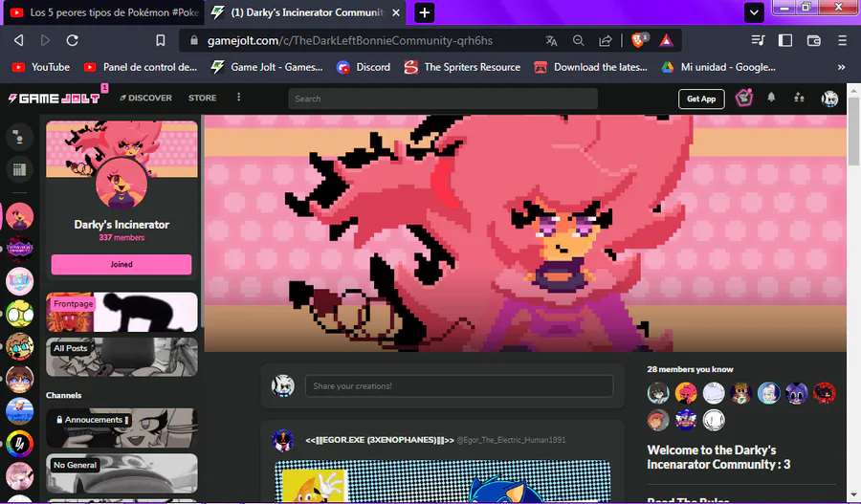Open the purple community icon in the sidebar
The height and width of the screenshot is (504, 861).
tap(20, 249)
